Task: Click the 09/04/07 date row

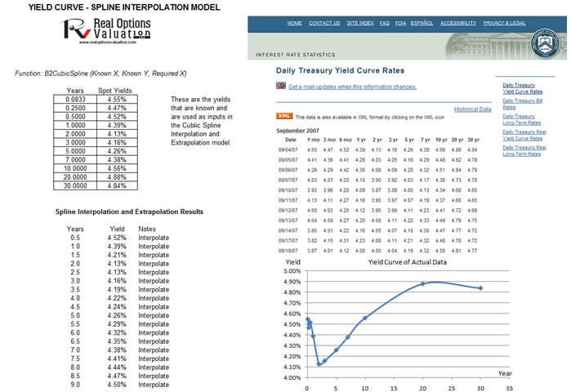Action: click(377, 150)
